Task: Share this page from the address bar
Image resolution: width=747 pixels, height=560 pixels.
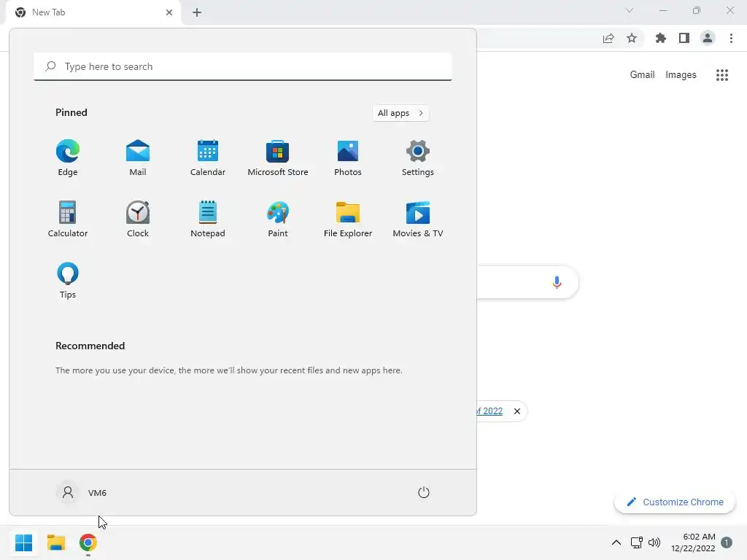Action: pos(608,38)
